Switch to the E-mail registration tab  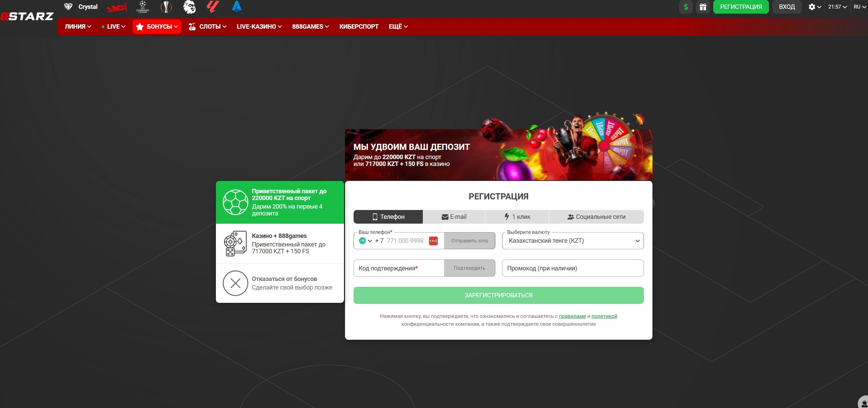(x=454, y=217)
